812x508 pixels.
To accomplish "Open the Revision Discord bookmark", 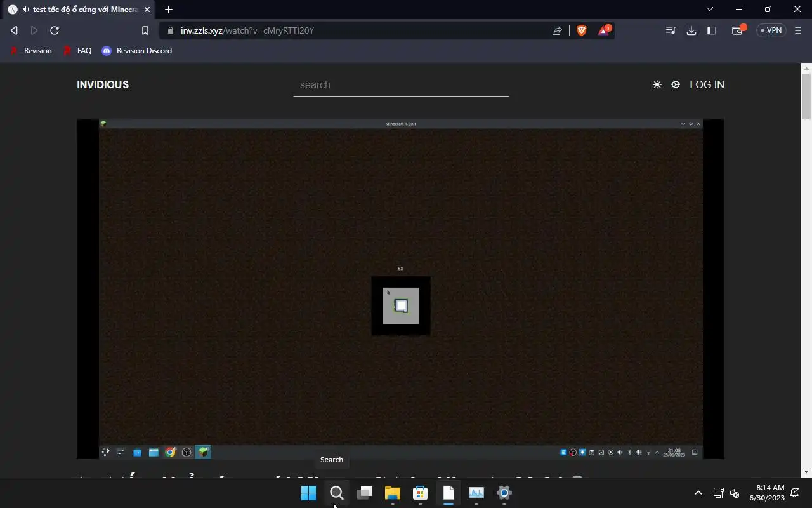I will [x=137, y=51].
